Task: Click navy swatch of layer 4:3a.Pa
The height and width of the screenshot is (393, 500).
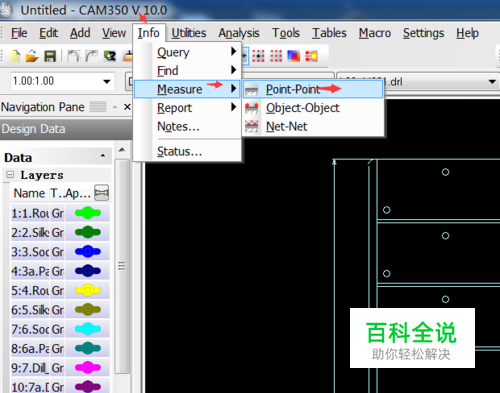Action: coord(88,271)
